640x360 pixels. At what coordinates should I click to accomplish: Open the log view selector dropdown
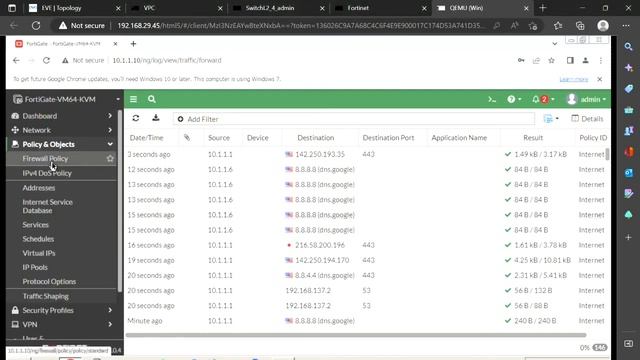551,119
